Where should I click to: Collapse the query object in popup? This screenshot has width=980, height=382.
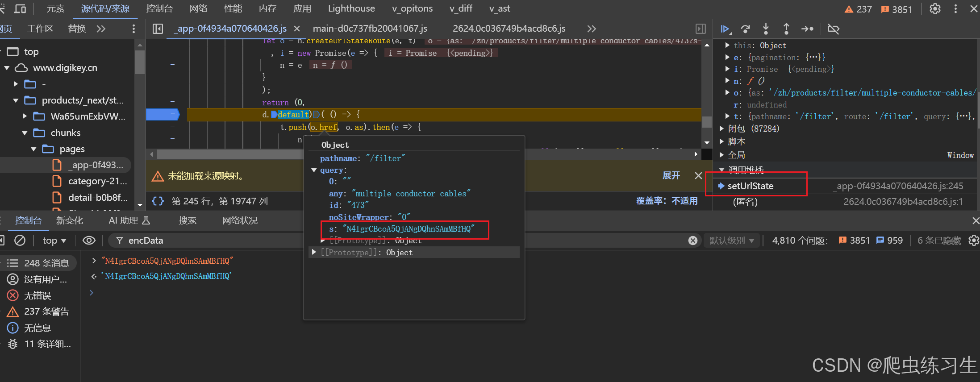tap(314, 170)
